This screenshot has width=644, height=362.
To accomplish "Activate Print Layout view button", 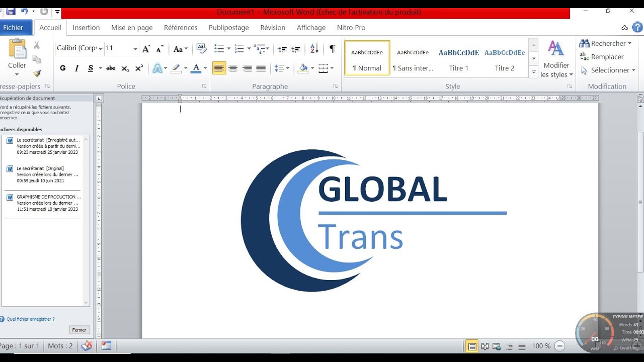I will (472, 346).
